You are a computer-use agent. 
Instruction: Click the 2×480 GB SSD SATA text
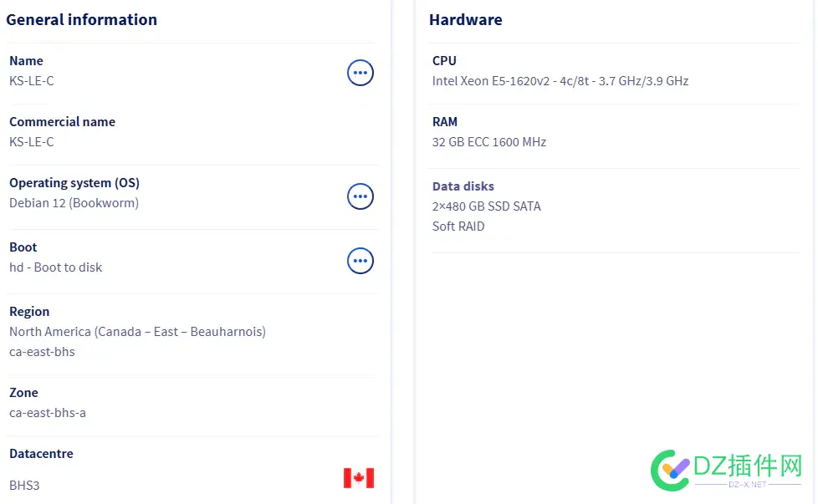(x=486, y=206)
